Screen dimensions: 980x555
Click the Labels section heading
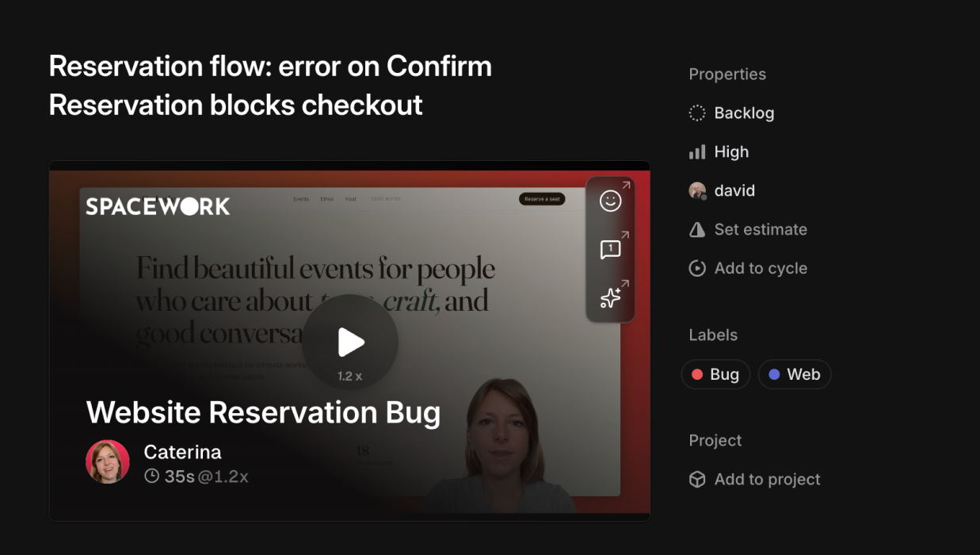[x=713, y=335]
